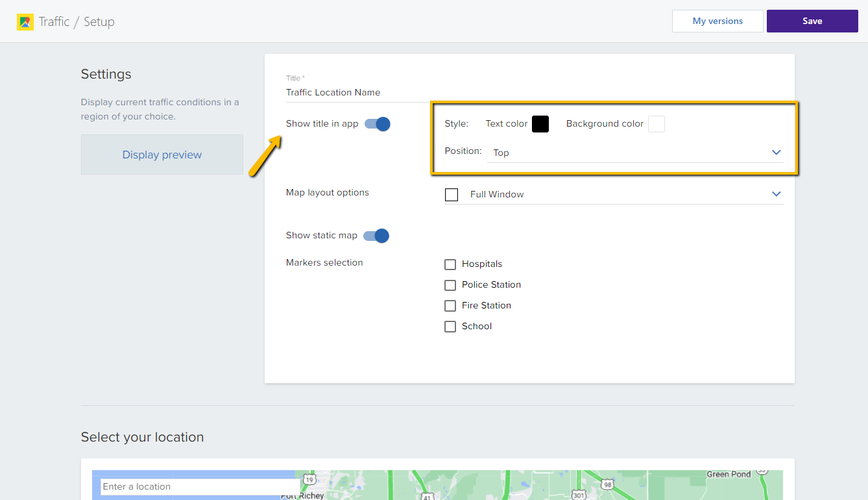The height and width of the screenshot is (500, 868).
Task: Open the white Background color swatch
Action: (657, 124)
